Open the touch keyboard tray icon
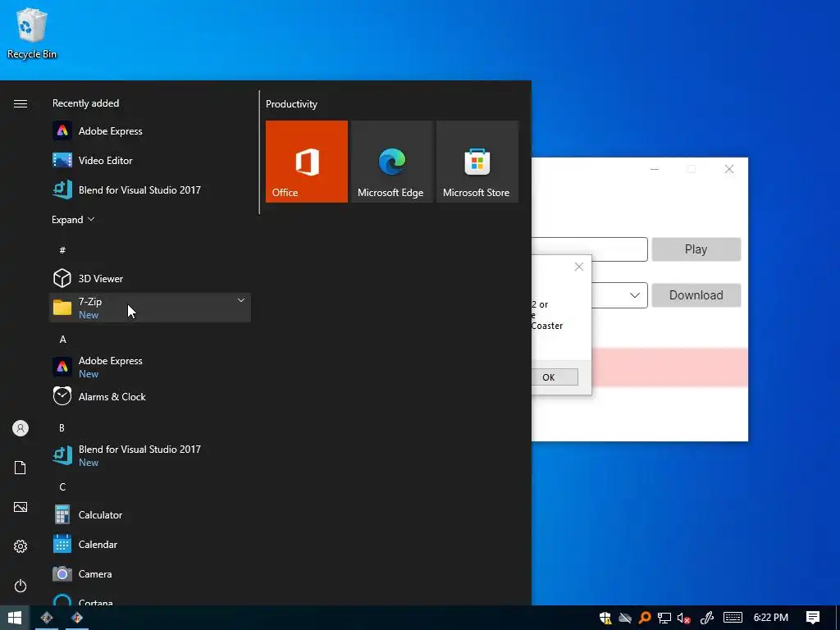840x630 pixels. pyautogui.click(x=733, y=618)
